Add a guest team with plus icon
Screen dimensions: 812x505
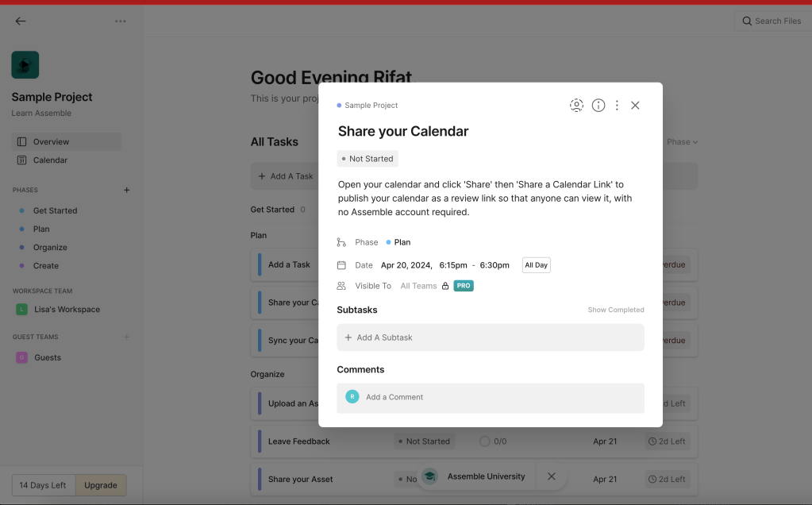(x=126, y=337)
